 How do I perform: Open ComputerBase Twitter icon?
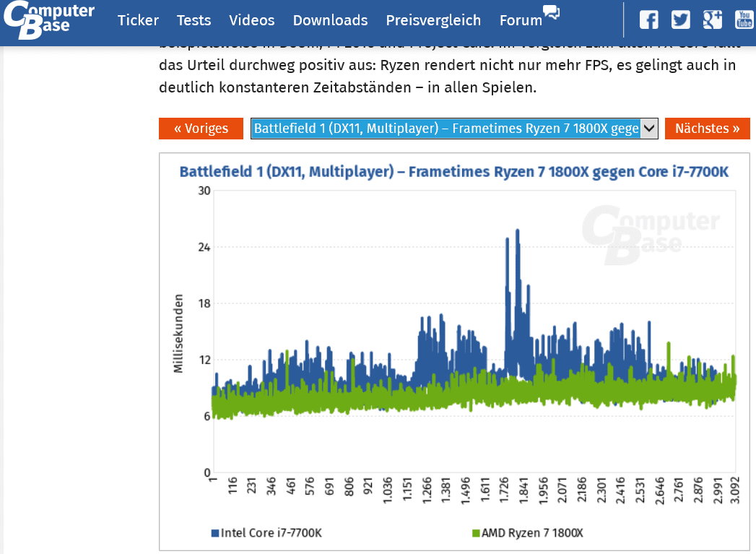click(x=680, y=20)
